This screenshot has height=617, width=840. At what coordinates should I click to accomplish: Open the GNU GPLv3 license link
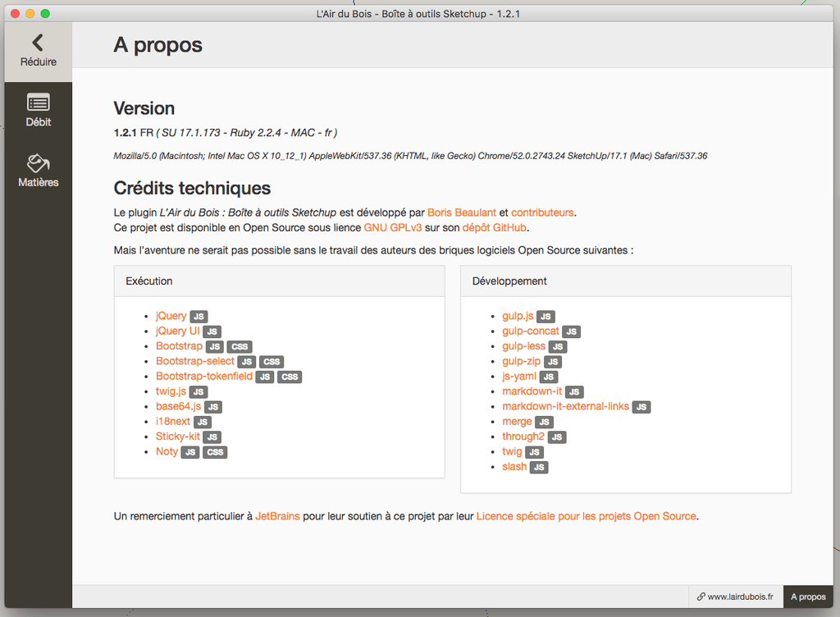point(393,227)
